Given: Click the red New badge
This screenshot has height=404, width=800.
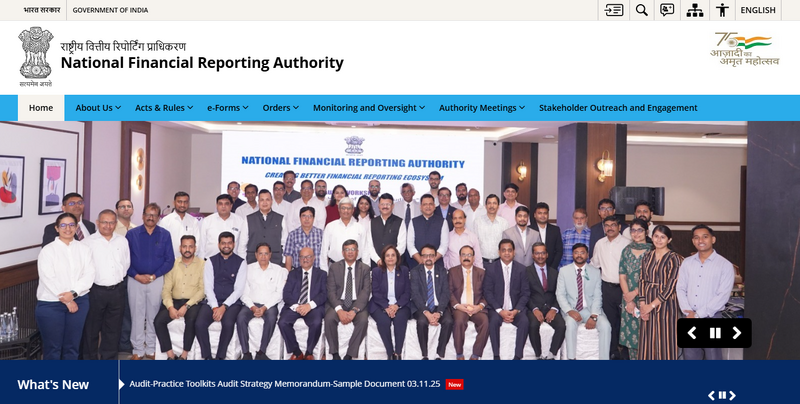Looking at the screenshot, I should pyautogui.click(x=454, y=385).
